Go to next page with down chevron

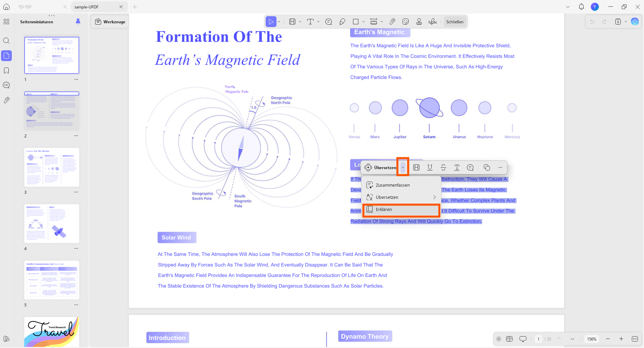[572, 339]
